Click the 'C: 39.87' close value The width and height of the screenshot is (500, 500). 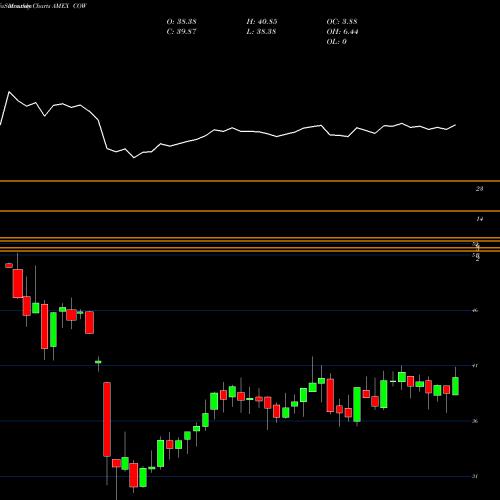[x=181, y=32]
